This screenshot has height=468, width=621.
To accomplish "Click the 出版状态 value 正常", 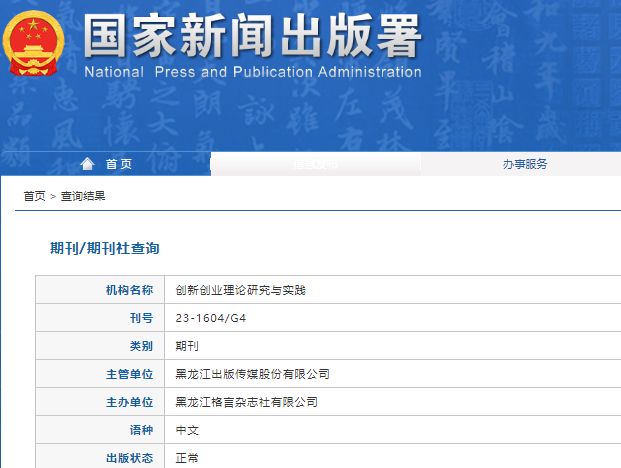I will 187,458.
